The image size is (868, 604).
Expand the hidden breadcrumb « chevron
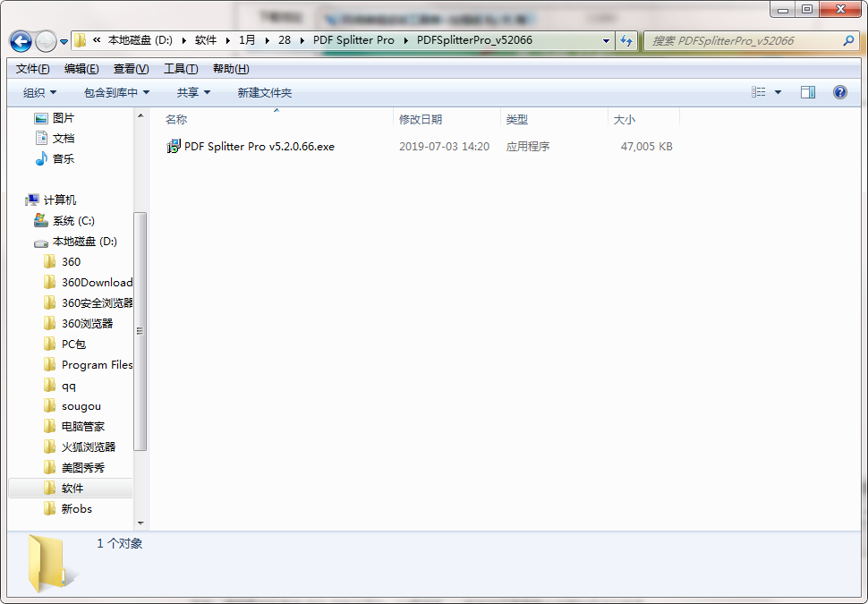(97, 40)
